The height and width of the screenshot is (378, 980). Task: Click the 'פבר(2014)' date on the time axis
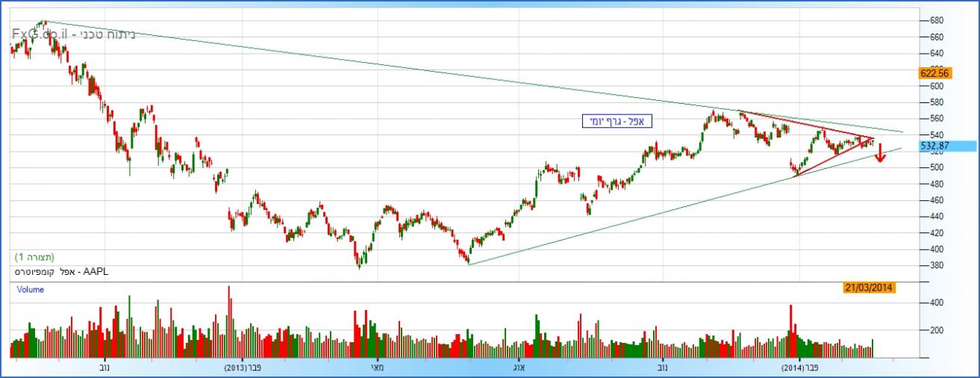[799, 368]
